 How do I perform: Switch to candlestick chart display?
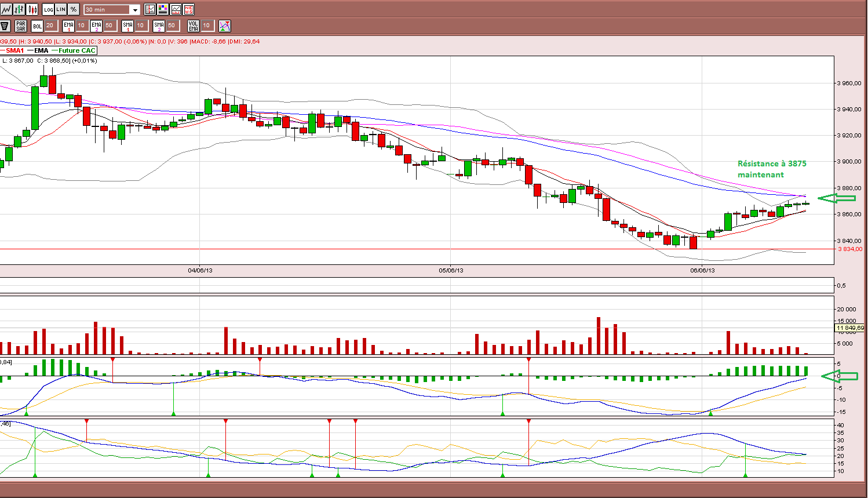pos(32,9)
